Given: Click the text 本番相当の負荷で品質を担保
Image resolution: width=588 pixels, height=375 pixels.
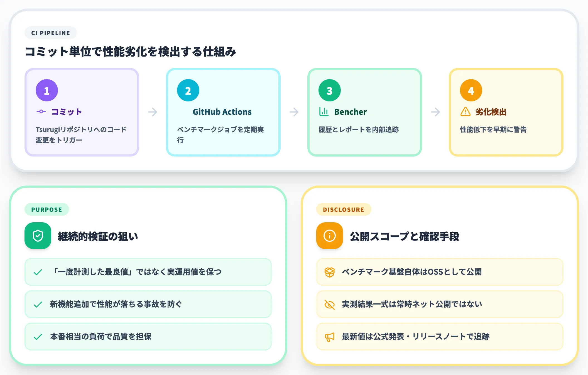Looking at the screenshot, I should (101, 337).
